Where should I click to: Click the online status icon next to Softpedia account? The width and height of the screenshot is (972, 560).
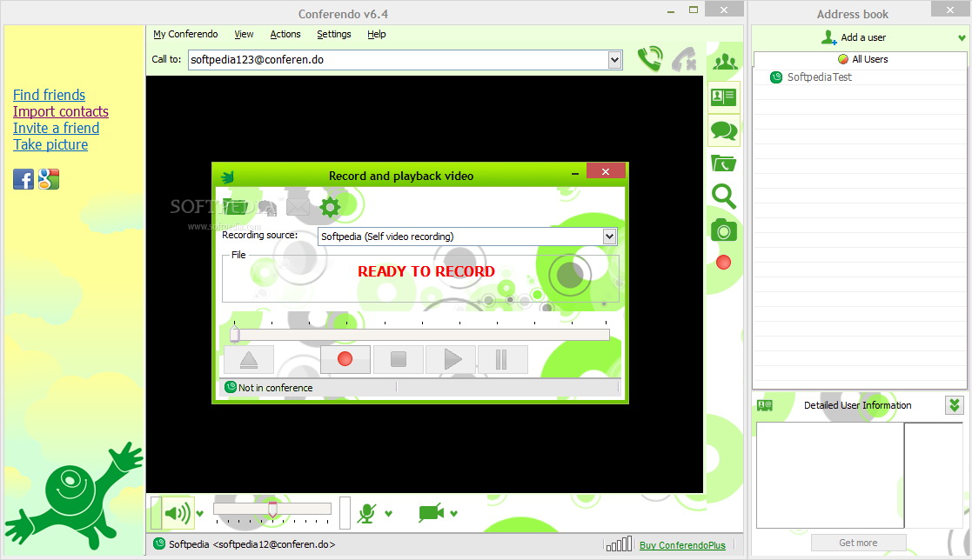pyautogui.click(x=159, y=543)
